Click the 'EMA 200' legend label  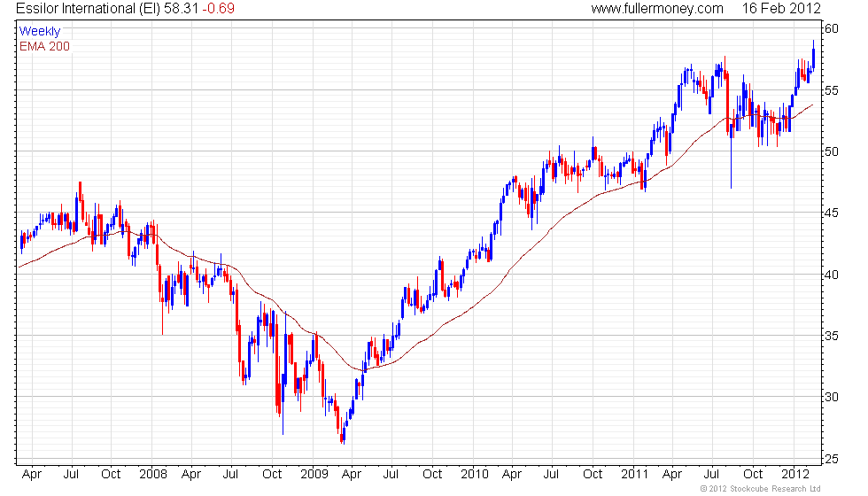click(45, 46)
